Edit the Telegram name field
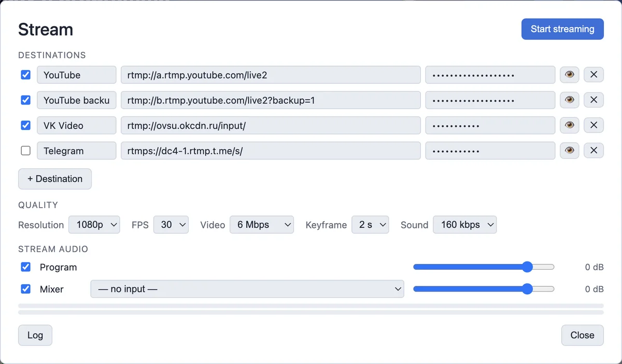This screenshot has width=622, height=364. click(x=77, y=151)
